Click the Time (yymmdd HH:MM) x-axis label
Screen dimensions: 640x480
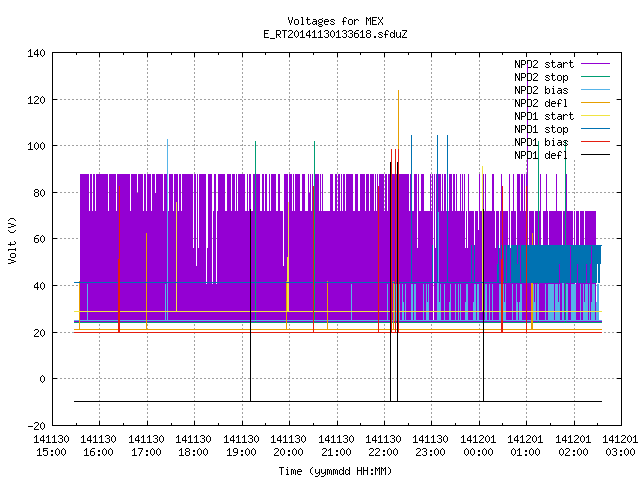pyautogui.click(x=335, y=471)
